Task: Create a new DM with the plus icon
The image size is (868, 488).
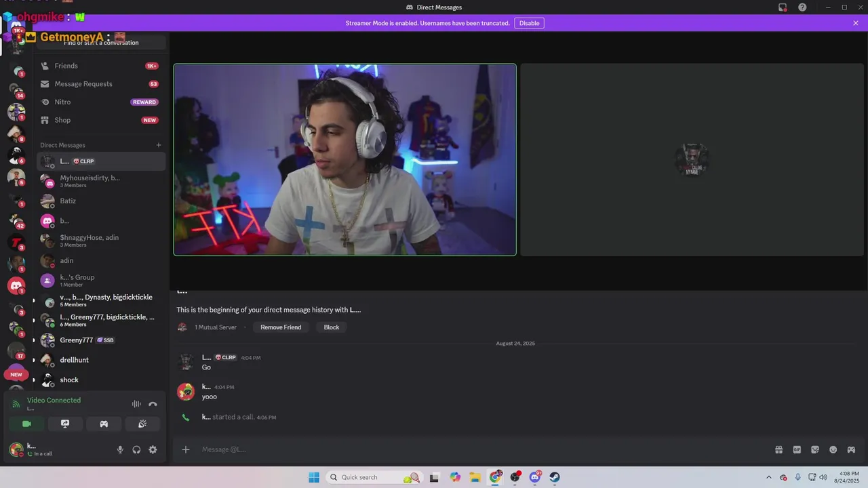Action: coord(159,145)
